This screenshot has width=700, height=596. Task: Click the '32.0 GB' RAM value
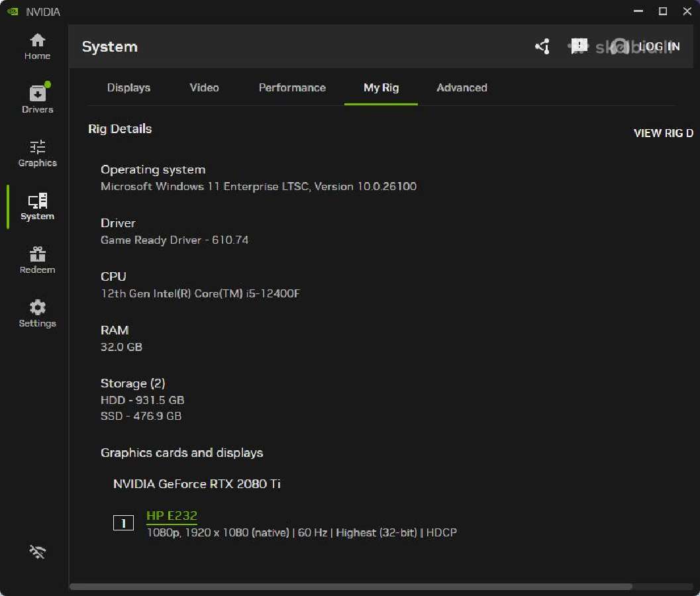121,347
